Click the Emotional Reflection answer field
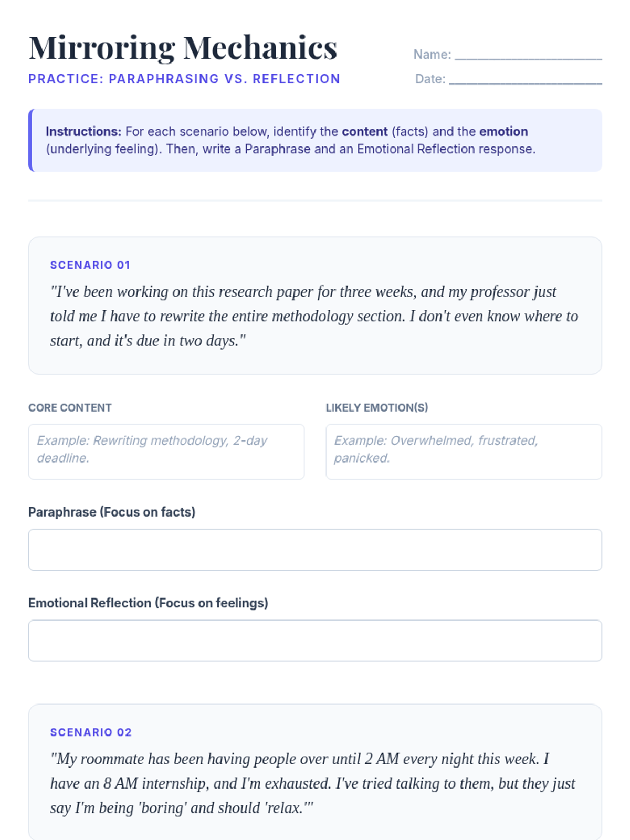The width and height of the screenshot is (630, 840). pos(315,640)
